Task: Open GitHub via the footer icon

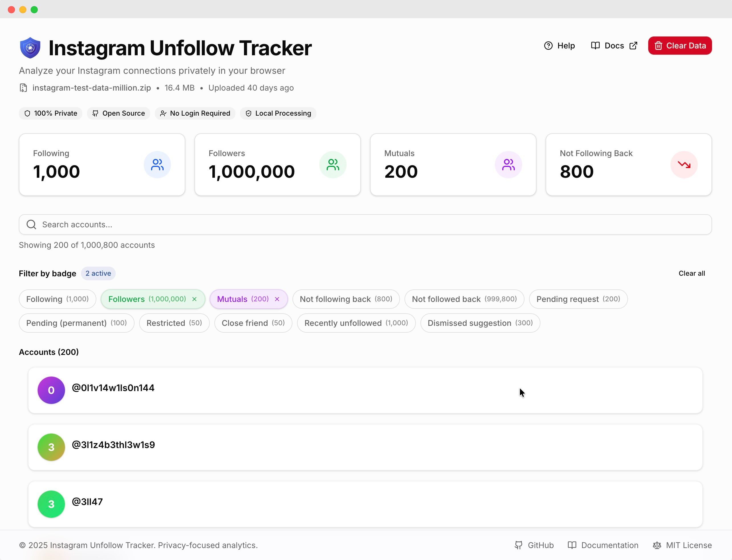Action: pyautogui.click(x=519, y=545)
